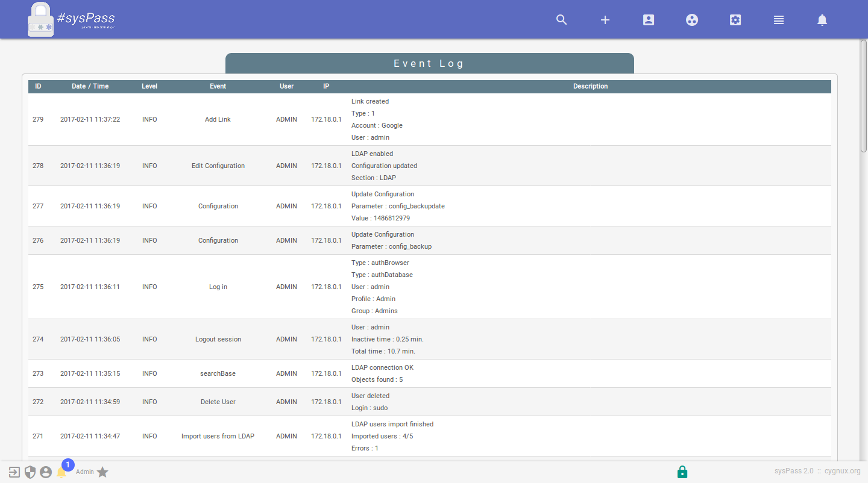Click the 'Delete User' event cell
868x483 pixels.
(218, 402)
